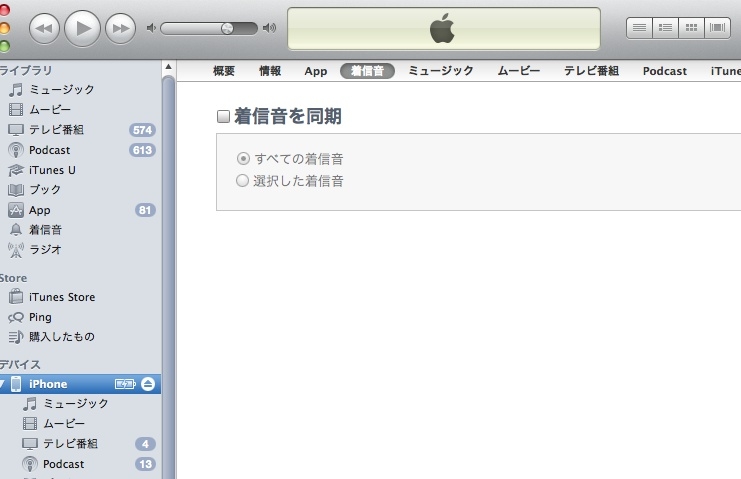Click the high volume speaker icon
This screenshot has width=741, height=479.
[x=269, y=28]
